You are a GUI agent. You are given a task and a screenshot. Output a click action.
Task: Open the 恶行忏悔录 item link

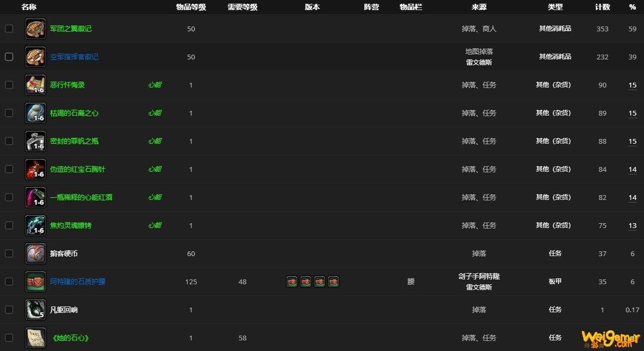(67, 85)
